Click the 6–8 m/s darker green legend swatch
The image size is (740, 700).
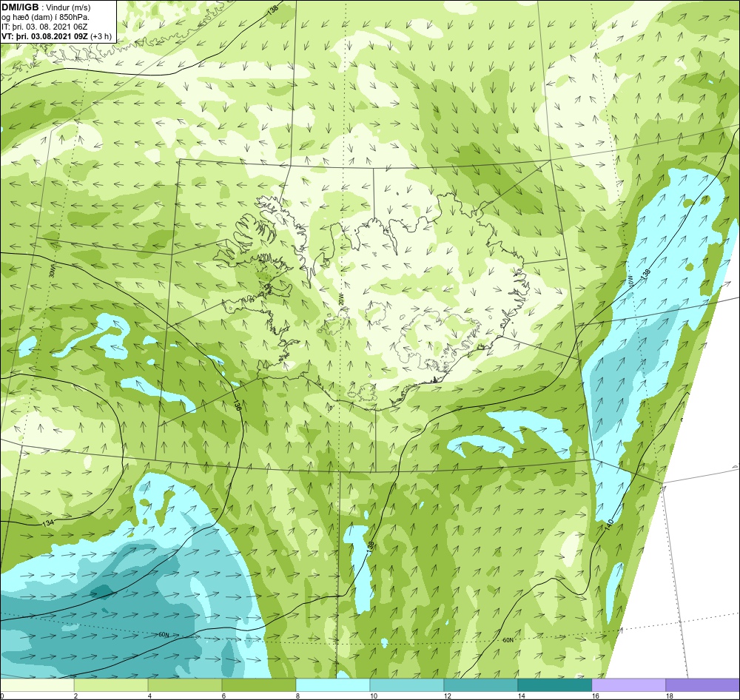tap(258, 684)
